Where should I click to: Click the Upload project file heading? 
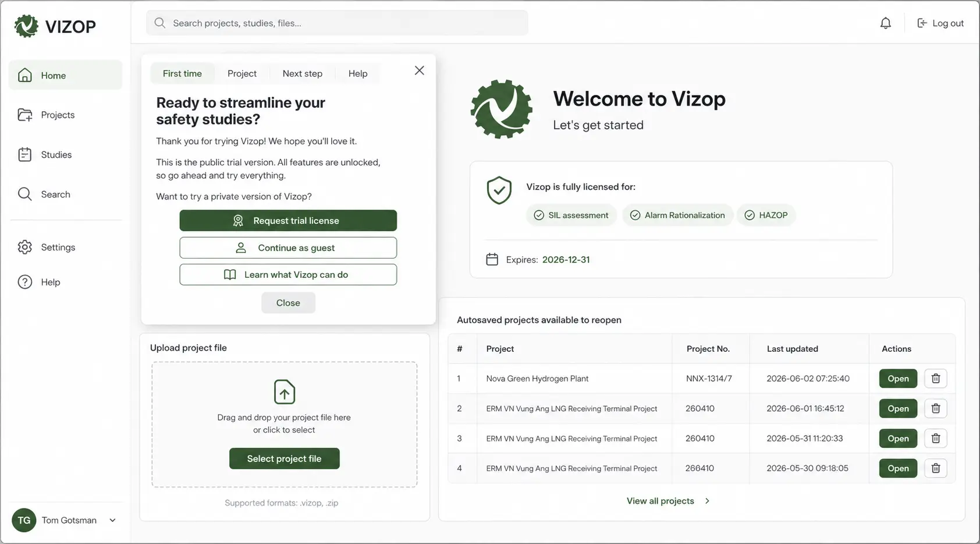(x=189, y=348)
